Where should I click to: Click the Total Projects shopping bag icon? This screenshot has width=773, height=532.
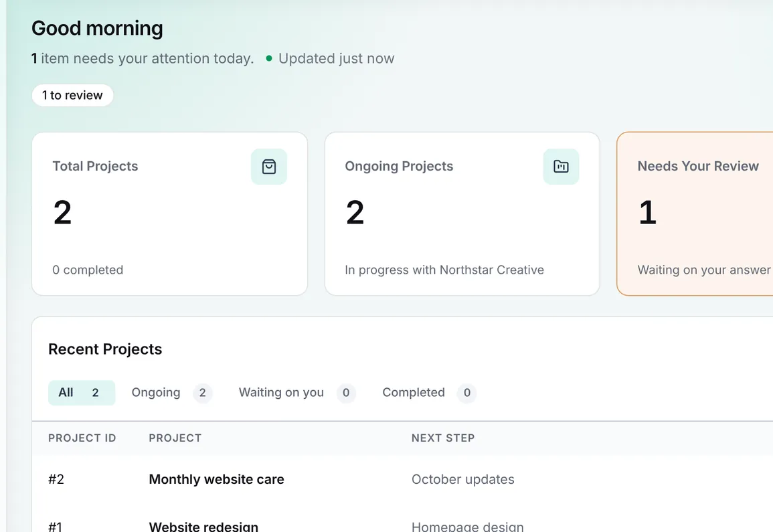click(268, 167)
